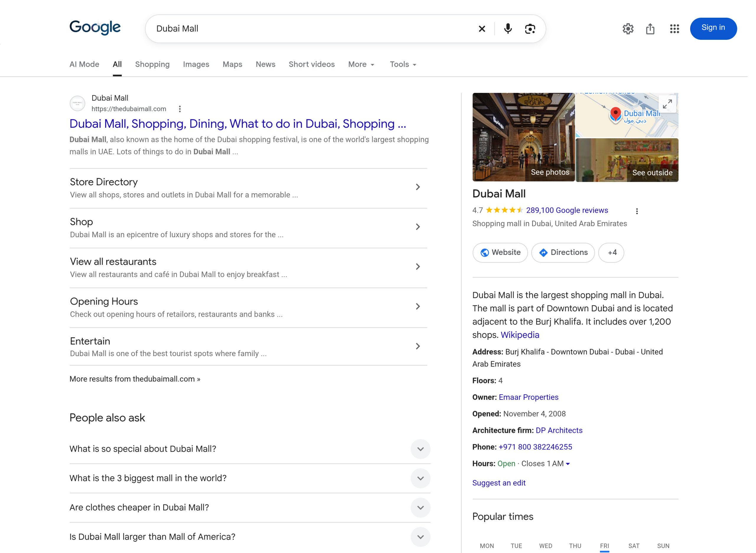Expand 'Is Dubai Mall larger than Mall of America?'
The height and width of the screenshot is (553, 756).
coord(420,537)
